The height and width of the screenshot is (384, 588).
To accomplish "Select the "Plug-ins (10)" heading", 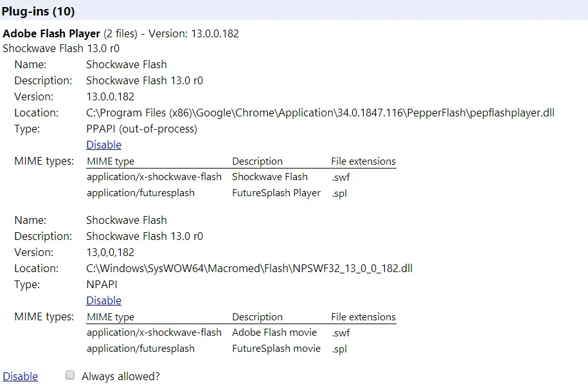I will 39,12.
